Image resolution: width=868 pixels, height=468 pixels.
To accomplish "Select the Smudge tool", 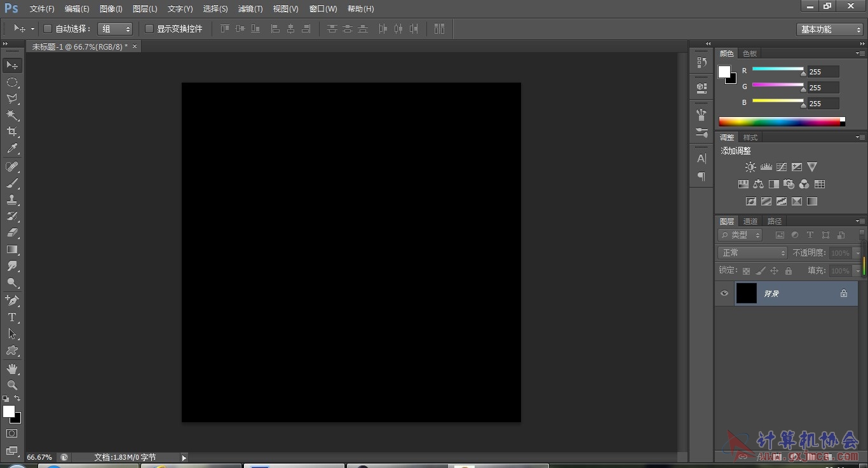I will 12,266.
